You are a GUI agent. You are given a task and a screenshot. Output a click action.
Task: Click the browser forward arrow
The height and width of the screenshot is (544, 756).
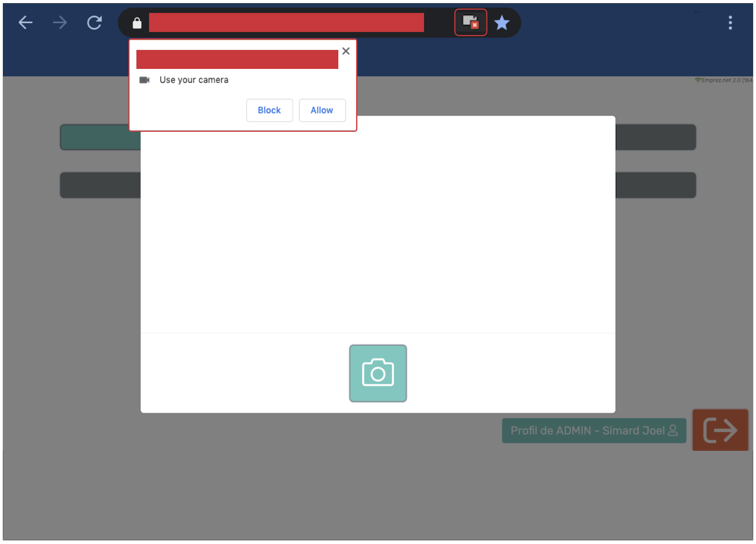pyautogui.click(x=60, y=23)
